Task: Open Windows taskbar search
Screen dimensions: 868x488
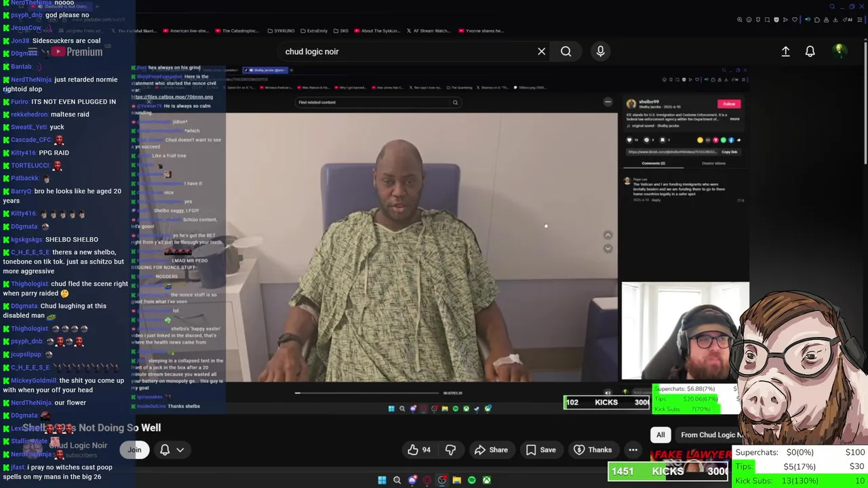Action: click(397, 481)
